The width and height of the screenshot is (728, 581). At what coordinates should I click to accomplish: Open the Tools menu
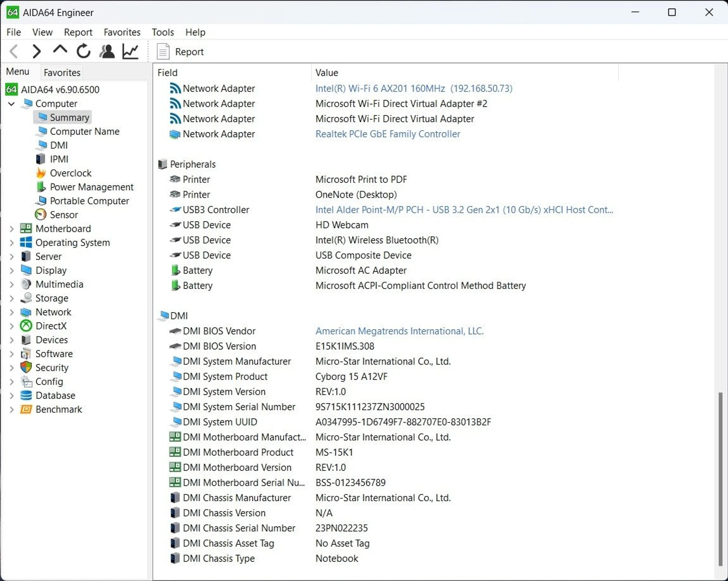tap(163, 32)
